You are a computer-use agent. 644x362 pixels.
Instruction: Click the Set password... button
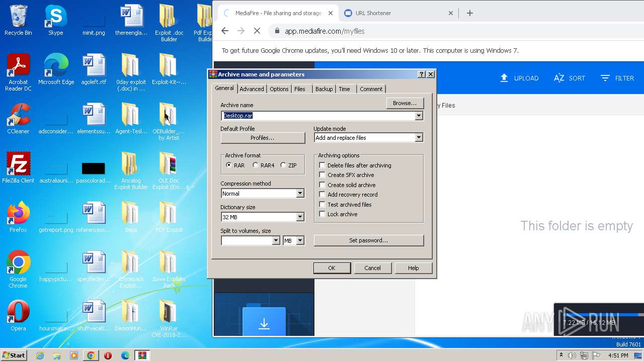(x=369, y=240)
